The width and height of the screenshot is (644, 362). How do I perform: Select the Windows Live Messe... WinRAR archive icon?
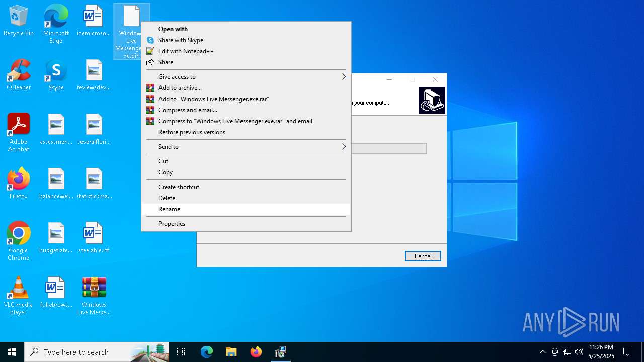click(x=94, y=295)
